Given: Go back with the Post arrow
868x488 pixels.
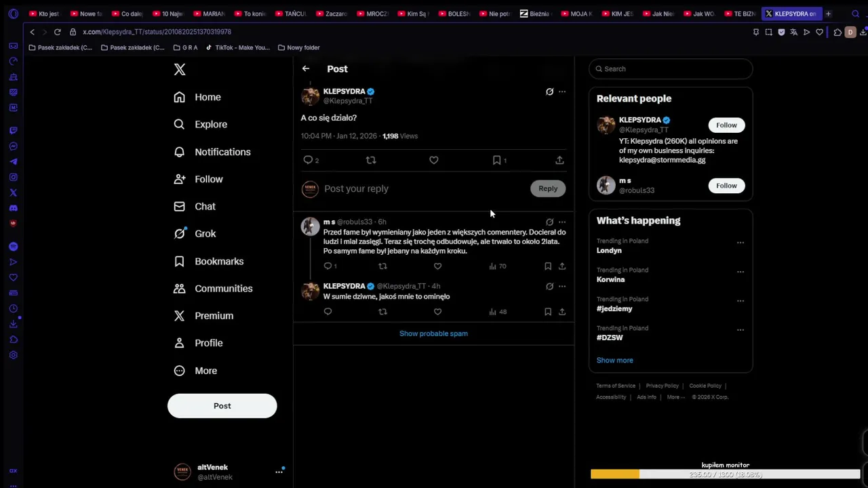Looking at the screenshot, I should pos(306,68).
